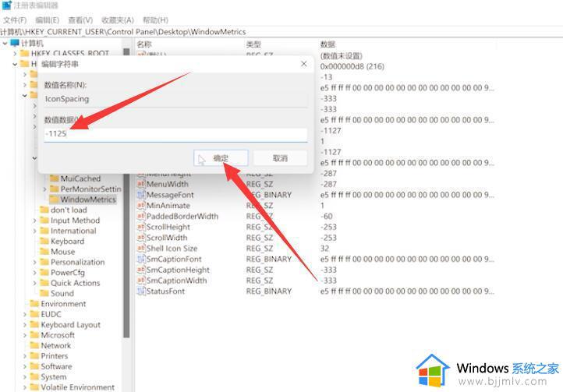
Task: Expand the Quick Actions node
Action: (x=34, y=283)
